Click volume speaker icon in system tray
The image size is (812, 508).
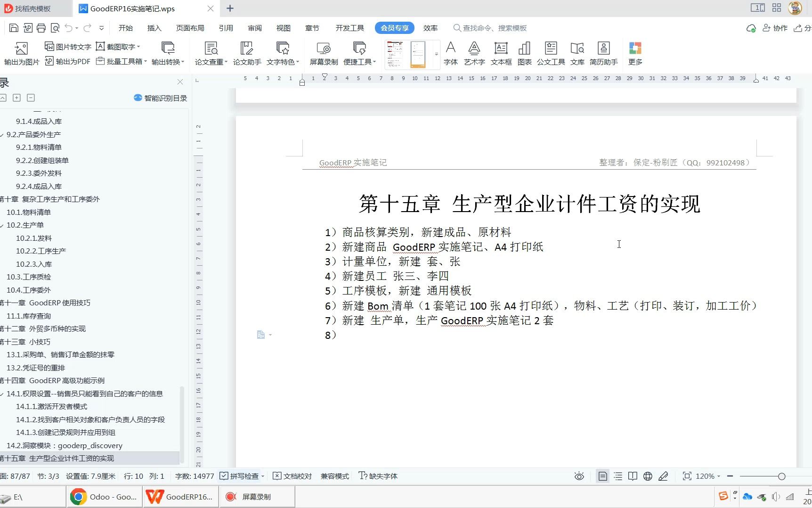coord(776,497)
